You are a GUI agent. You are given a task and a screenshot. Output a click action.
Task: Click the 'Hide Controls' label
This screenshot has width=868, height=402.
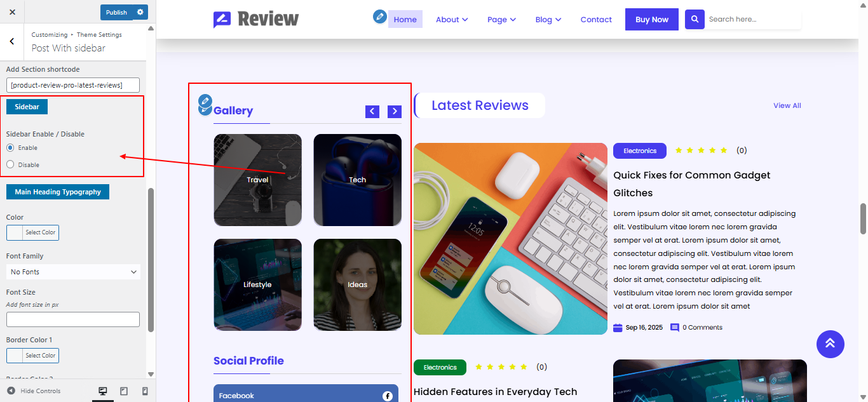41,391
